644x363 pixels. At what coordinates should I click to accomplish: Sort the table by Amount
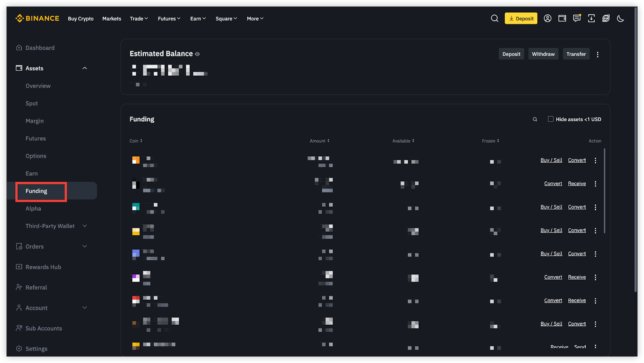pyautogui.click(x=320, y=141)
